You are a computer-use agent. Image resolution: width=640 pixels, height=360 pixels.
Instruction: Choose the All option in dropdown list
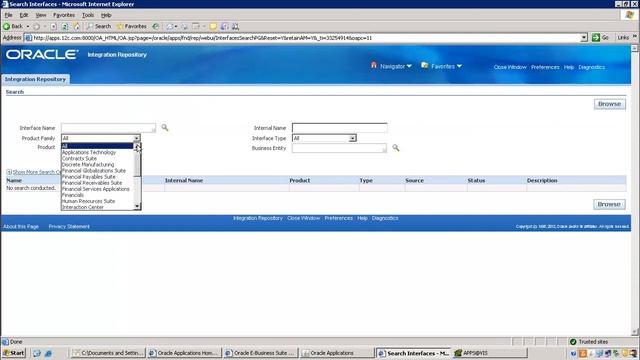pos(97,146)
